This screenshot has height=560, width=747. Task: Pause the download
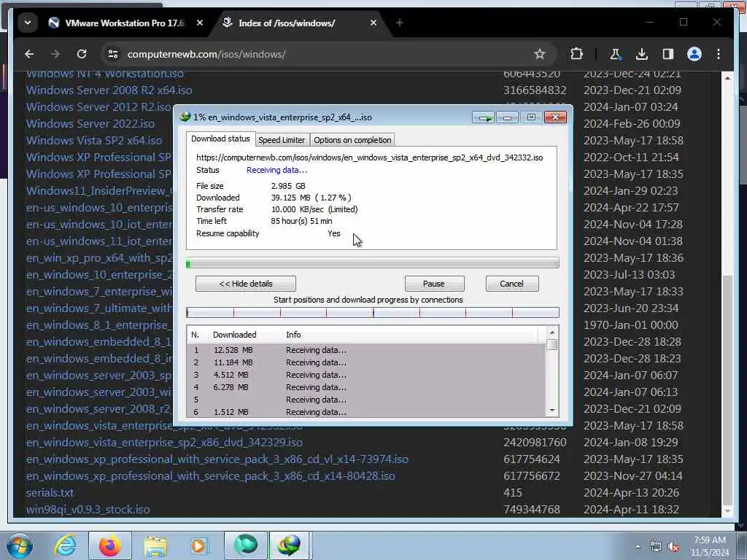pos(434,284)
